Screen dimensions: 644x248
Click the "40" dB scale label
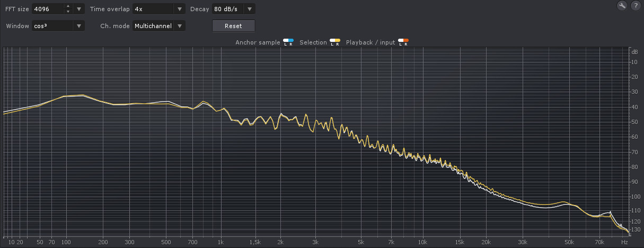point(634,107)
